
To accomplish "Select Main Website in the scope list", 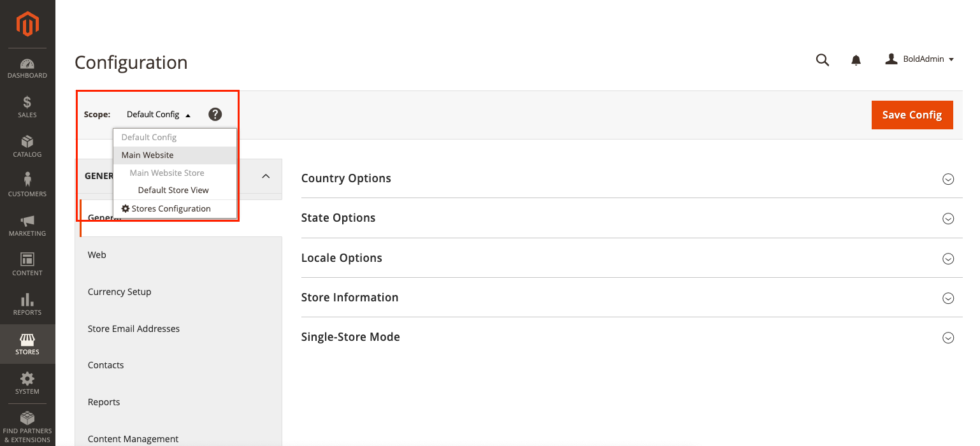I will click(x=147, y=155).
